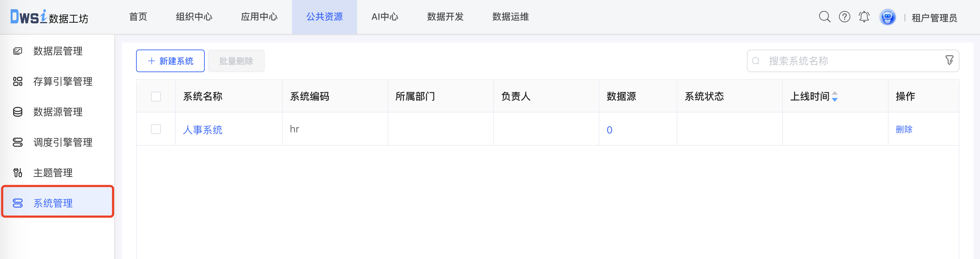
Task: Click the global search magnifier icon
Action: click(824, 17)
